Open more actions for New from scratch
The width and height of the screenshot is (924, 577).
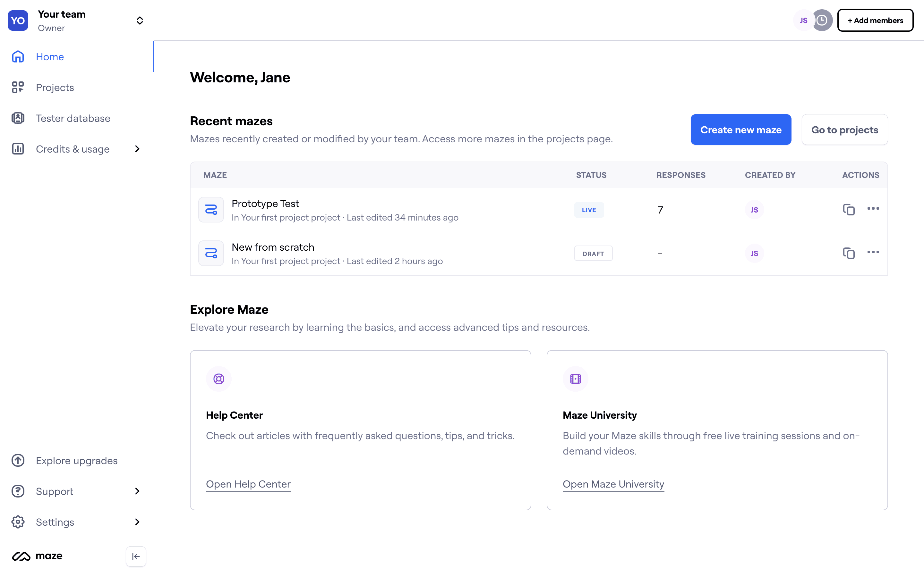pyautogui.click(x=873, y=252)
